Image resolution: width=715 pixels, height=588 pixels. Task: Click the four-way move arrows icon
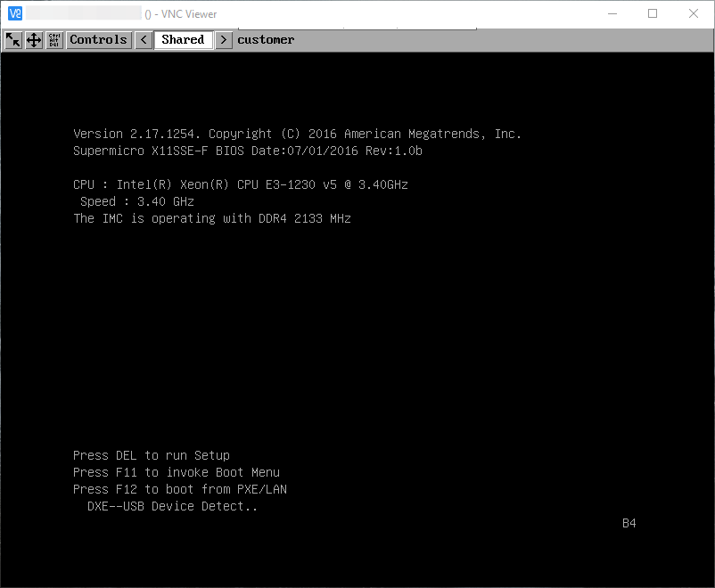point(34,40)
